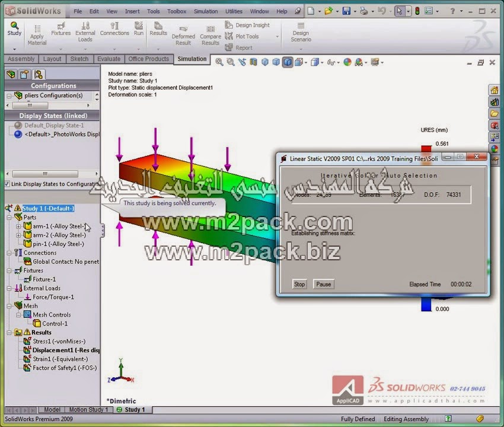Open the PropertyManager tab icon
The height and width of the screenshot is (427, 504).
click(x=25, y=74)
